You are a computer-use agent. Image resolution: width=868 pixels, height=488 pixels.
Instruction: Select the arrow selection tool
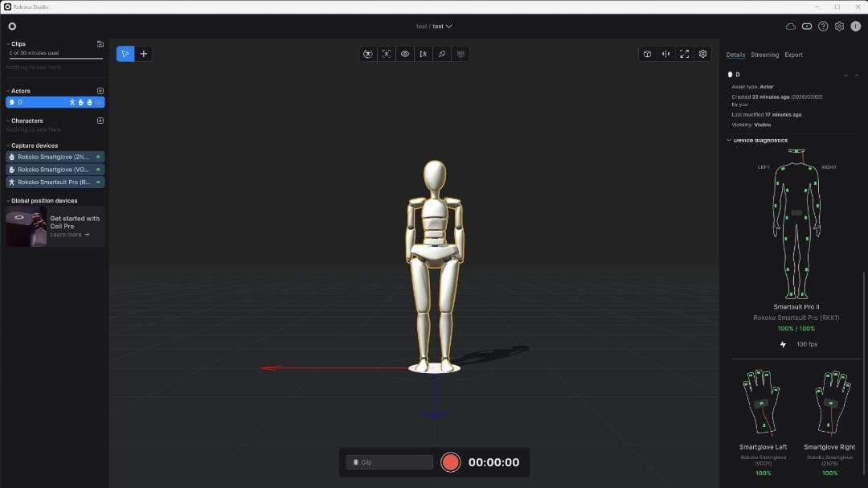coord(125,54)
